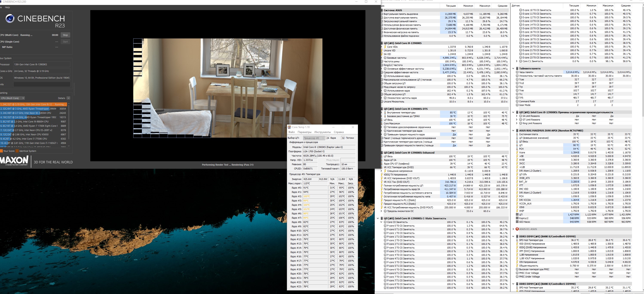The image size is (644, 294).
Task: Open the Help menu in Cinebench
Action: pyautogui.click(x=7, y=7)
